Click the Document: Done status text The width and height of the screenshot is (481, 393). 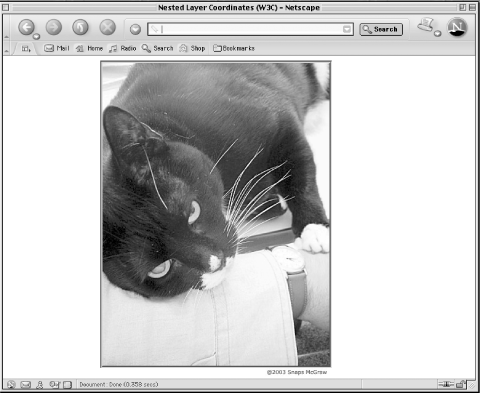[x=119, y=384]
